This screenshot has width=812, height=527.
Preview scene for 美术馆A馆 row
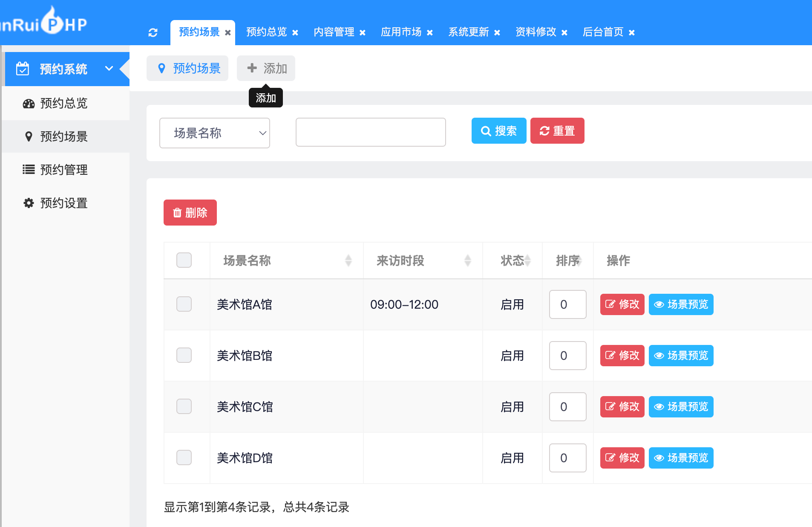681,304
